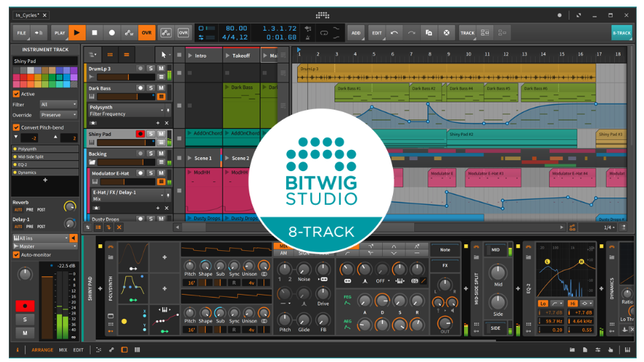Click the orange transport Play button
This screenshot has width=644, height=362.
point(77,32)
